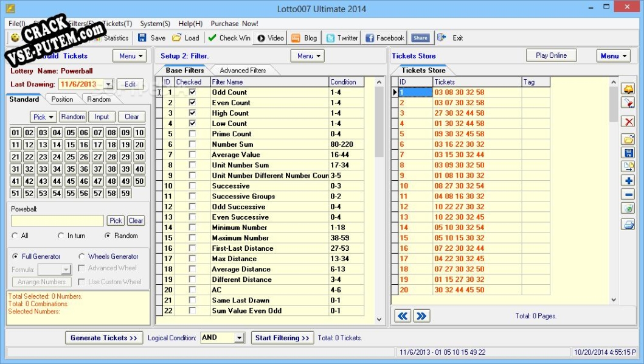
Task: Select the All powerball radio button
Action: click(x=15, y=236)
